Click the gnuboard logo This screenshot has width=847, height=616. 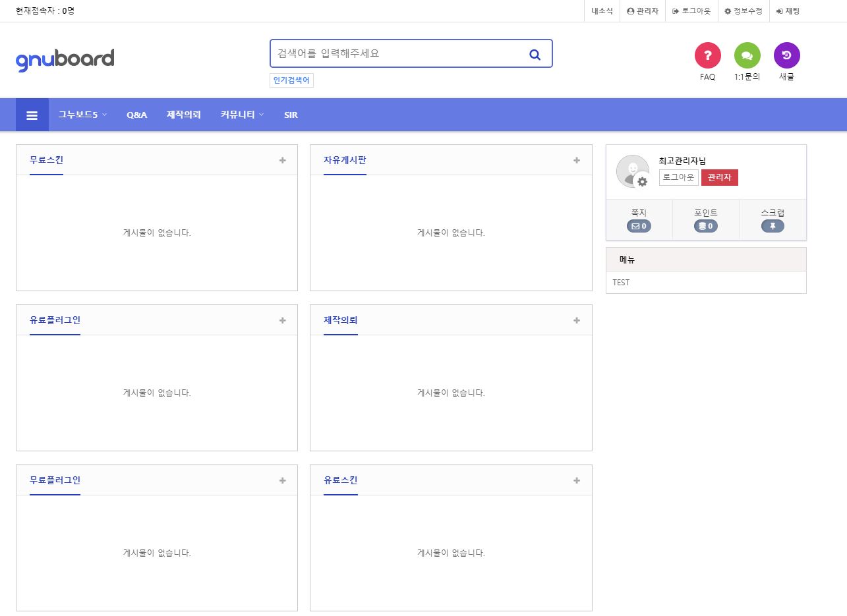[65, 59]
